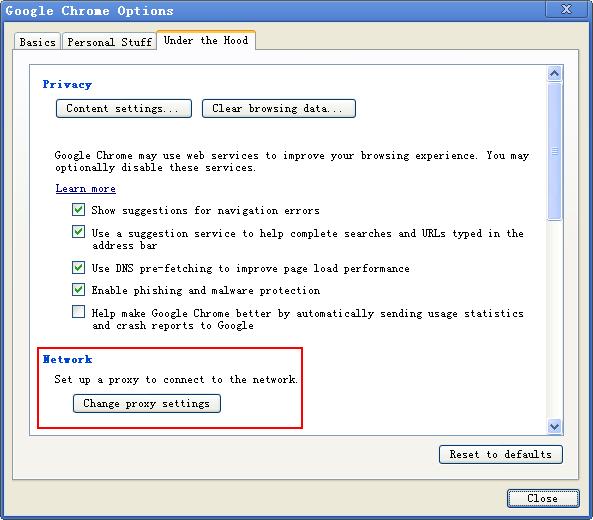Disable DNS pre-fetching checkbox

coord(78,268)
